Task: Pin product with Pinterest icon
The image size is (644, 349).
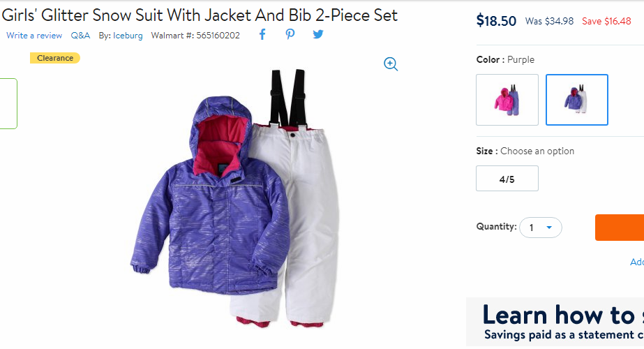Action: (290, 34)
